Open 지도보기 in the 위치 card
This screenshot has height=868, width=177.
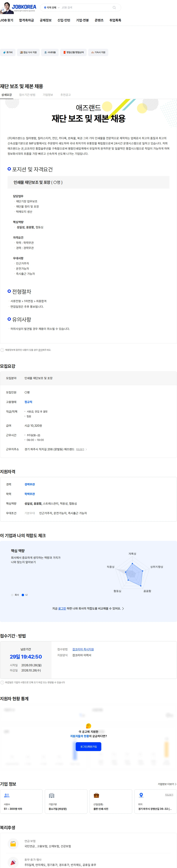tap(169, 795)
